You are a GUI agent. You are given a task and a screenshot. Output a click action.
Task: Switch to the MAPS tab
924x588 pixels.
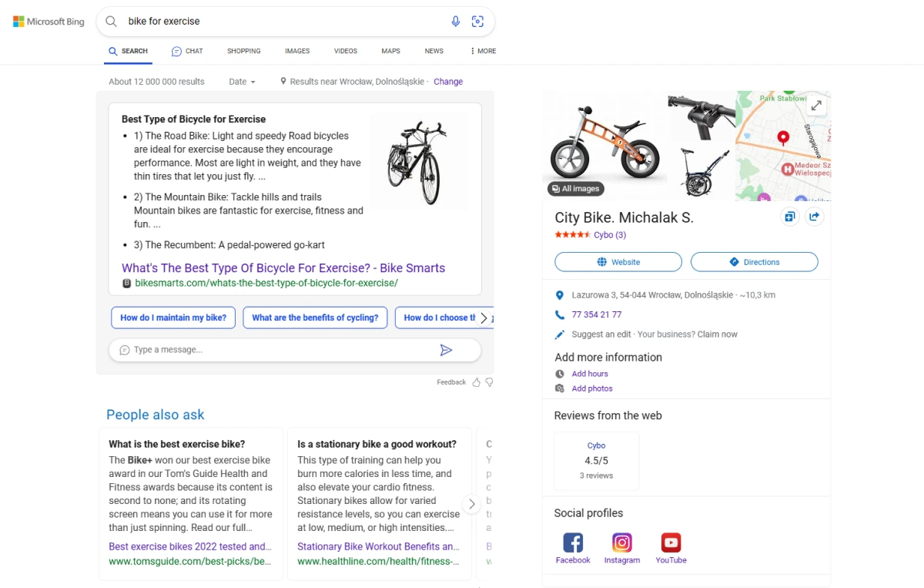[x=390, y=51]
